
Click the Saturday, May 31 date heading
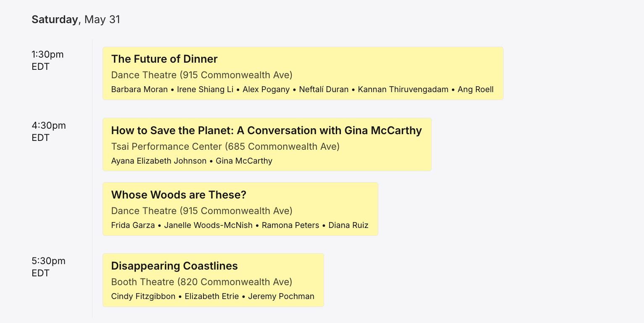(76, 19)
